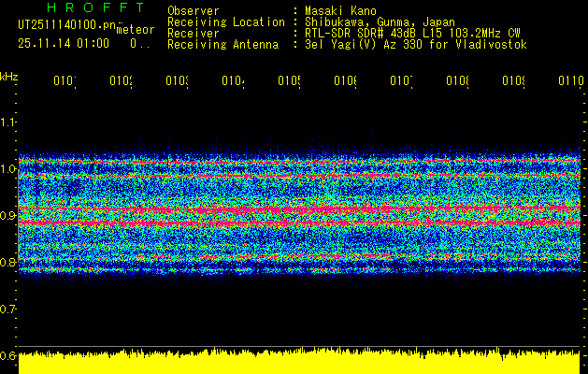Screen dimensions: 588x374
Task: Click the HROFFT title text
Action: pos(95,7)
